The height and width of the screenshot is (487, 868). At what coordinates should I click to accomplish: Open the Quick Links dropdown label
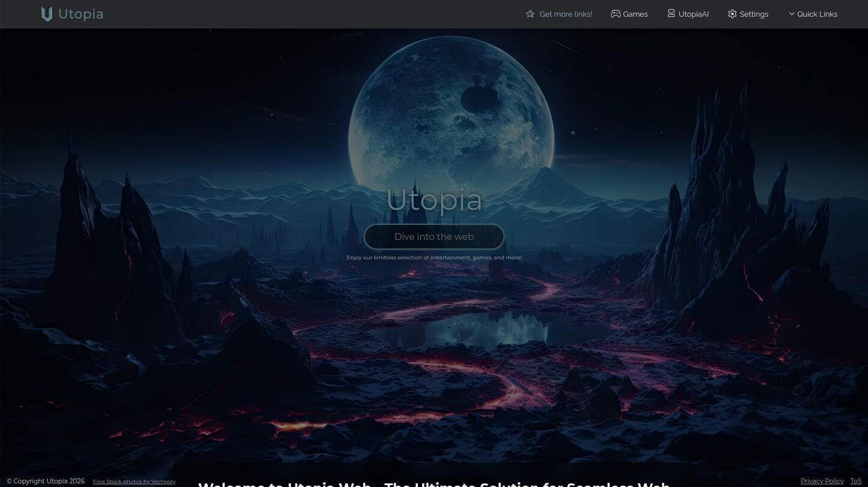(x=817, y=14)
